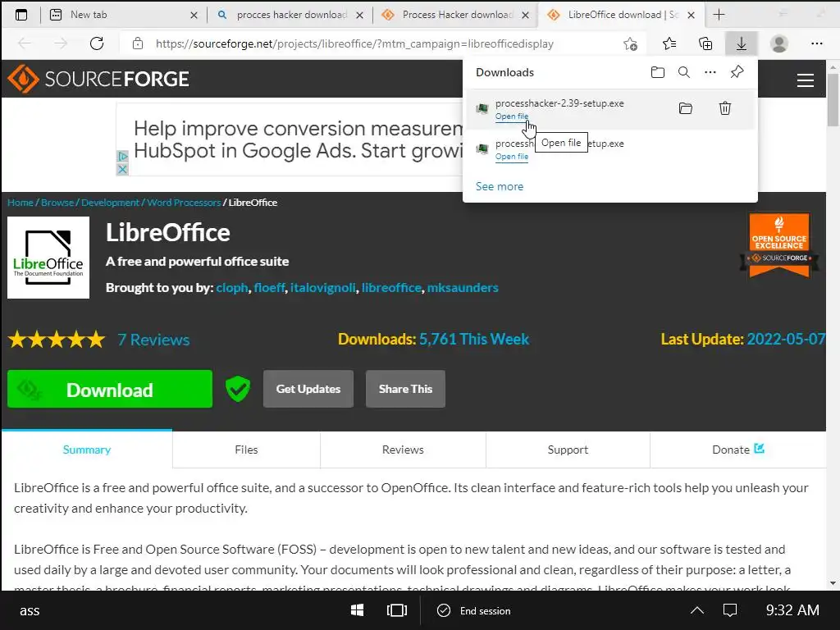This screenshot has width=840, height=630.
Task: Click the AdChoices icon on ad
Action: click(123, 157)
